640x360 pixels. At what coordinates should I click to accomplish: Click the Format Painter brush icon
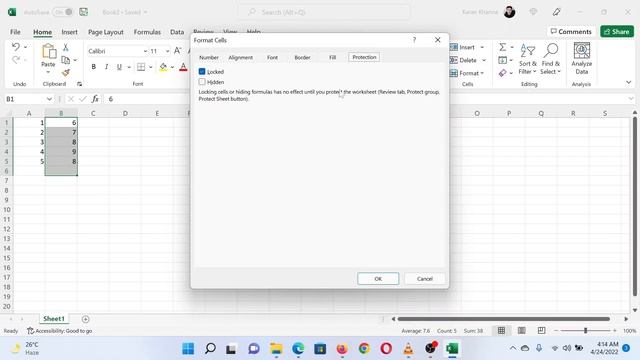65,73
